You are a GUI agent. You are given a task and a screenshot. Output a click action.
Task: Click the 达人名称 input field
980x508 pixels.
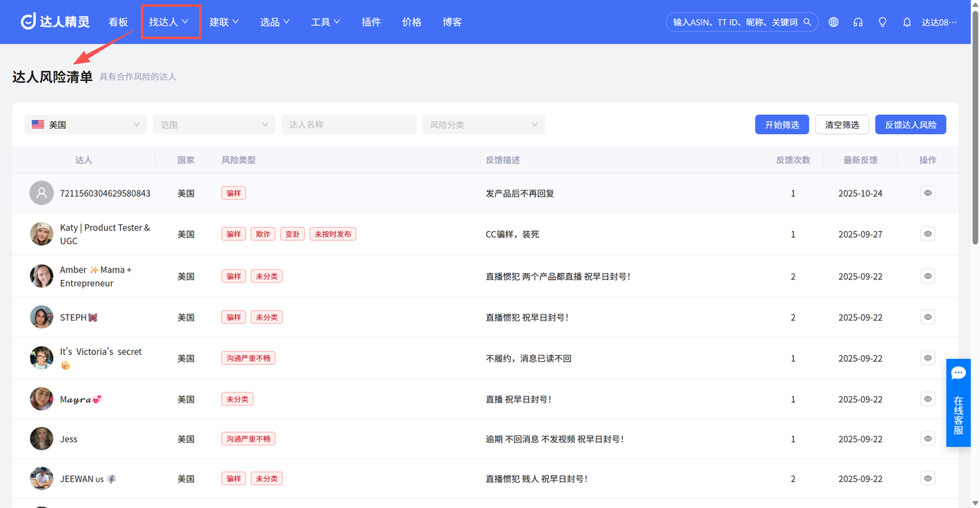pyautogui.click(x=349, y=125)
